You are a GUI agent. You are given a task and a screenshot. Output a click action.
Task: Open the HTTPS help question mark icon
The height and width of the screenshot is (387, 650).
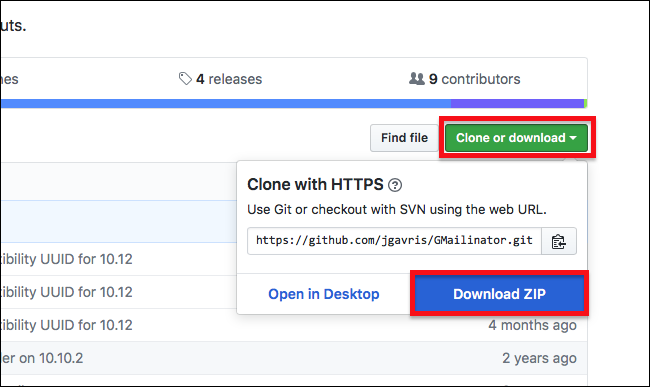pos(395,185)
